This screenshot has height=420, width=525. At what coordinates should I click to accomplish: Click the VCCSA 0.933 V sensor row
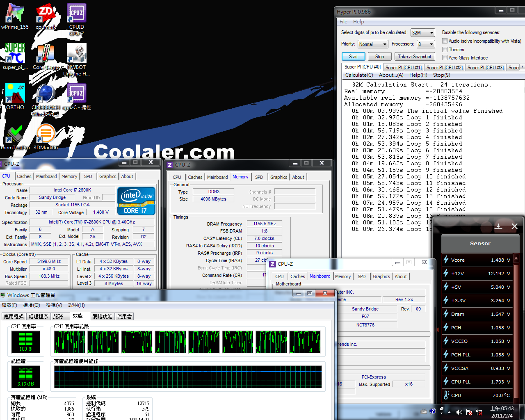click(x=477, y=368)
